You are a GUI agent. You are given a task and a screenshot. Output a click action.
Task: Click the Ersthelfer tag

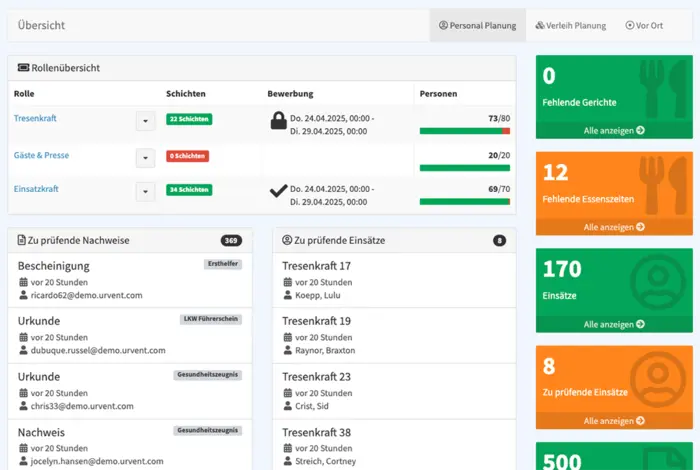tap(223, 264)
